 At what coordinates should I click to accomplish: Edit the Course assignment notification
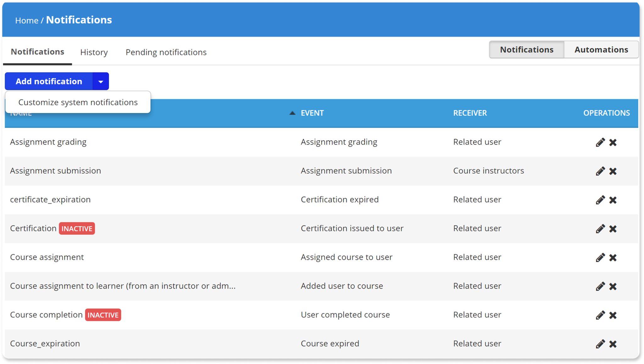600,257
